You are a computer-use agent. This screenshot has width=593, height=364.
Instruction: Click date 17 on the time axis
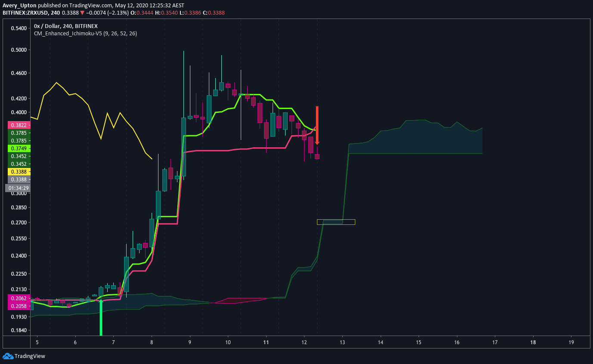coord(495,342)
